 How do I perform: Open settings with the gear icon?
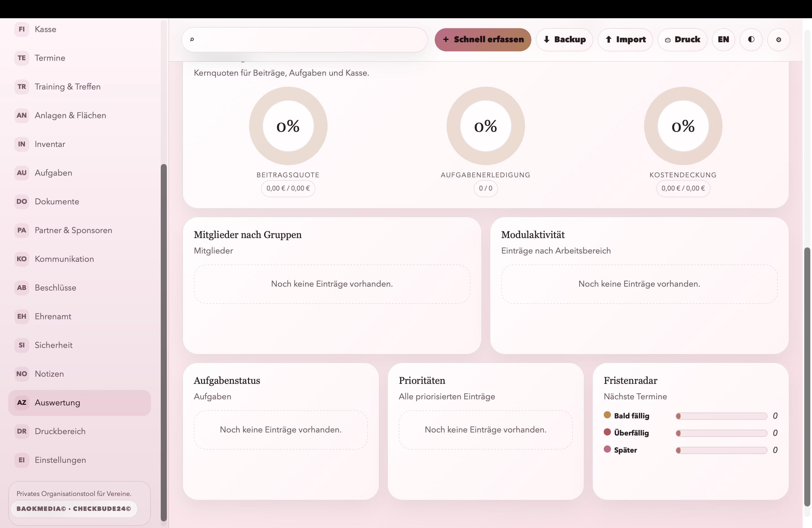click(779, 39)
